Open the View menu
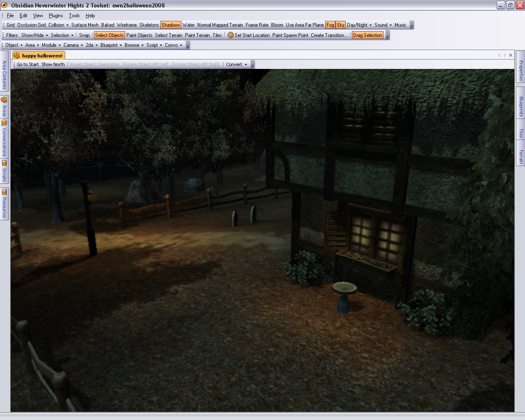Viewport: 525px width, 420px height. pyautogui.click(x=38, y=16)
